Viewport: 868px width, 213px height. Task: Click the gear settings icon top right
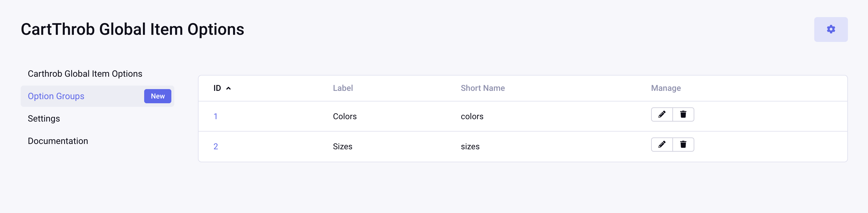[x=830, y=29]
